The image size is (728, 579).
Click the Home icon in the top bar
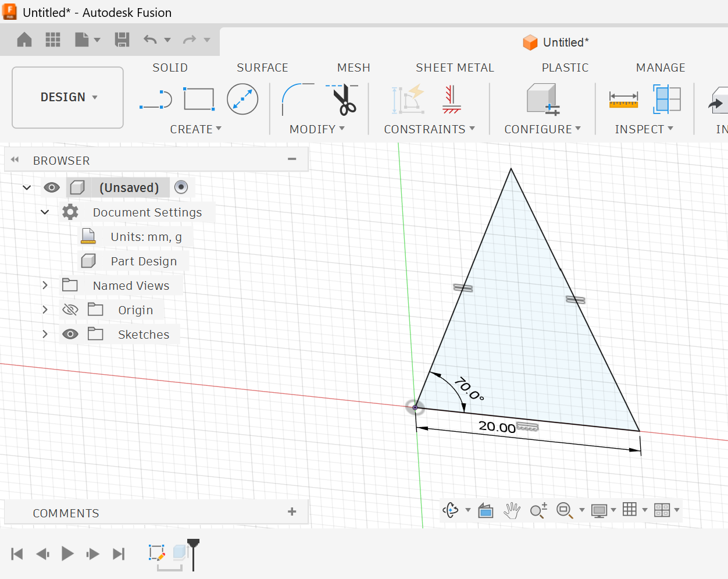click(24, 40)
